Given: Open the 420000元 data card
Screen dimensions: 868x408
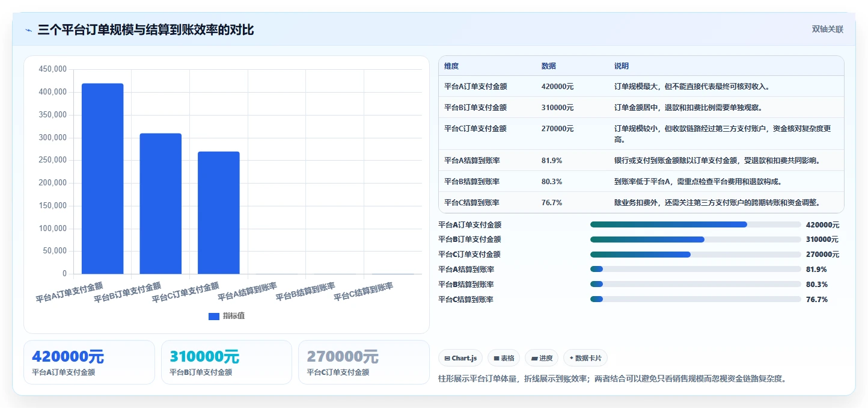Looking at the screenshot, I should [x=89, y=362].
